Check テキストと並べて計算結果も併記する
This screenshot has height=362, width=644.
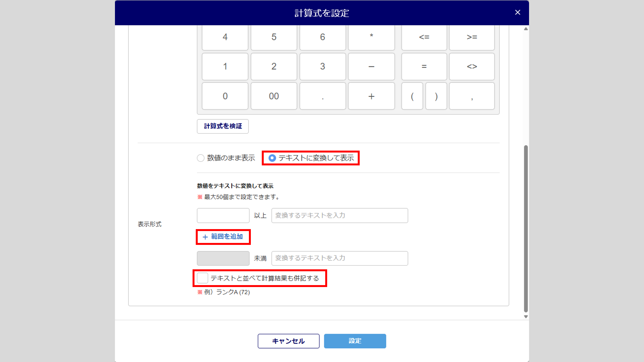(203, 278)
